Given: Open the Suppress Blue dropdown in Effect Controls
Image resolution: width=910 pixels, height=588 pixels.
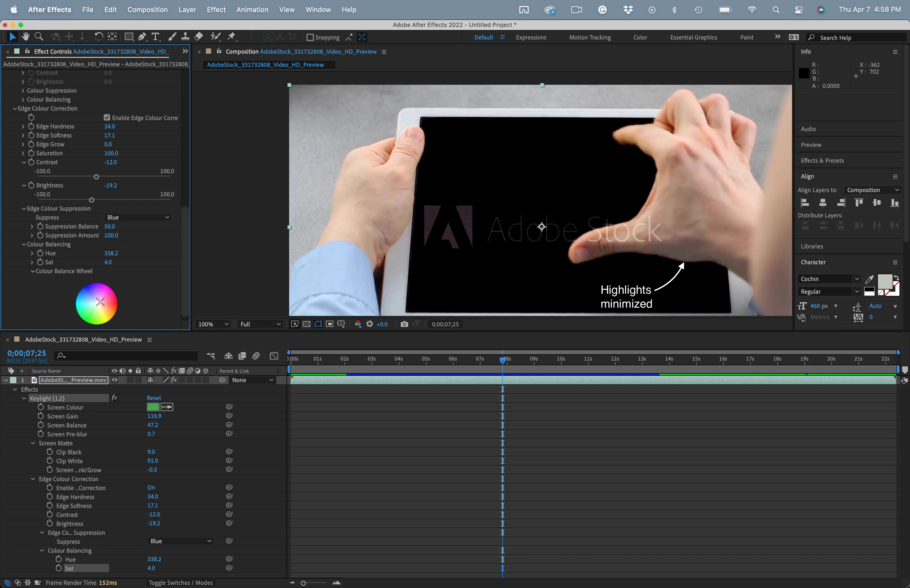Looking at the screenshot, I should [x=137, y=217].
